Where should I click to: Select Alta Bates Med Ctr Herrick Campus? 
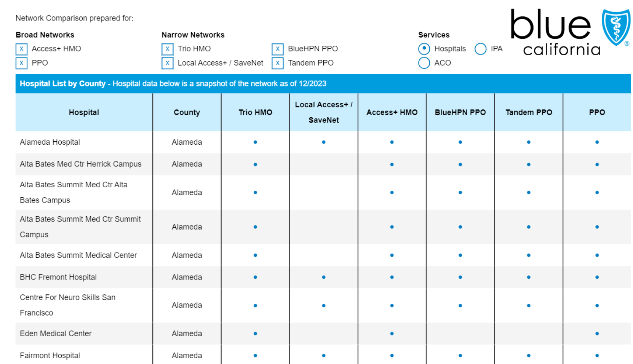(81, 164)
